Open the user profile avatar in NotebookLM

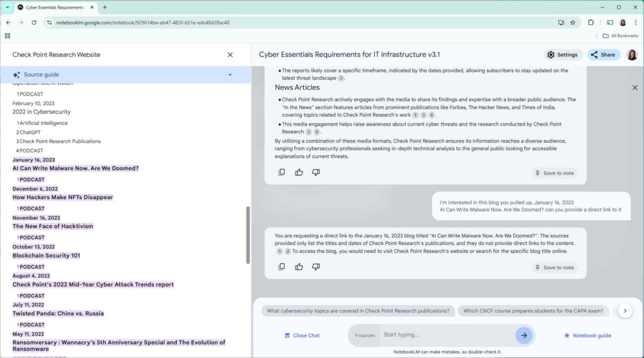point(631,55)
